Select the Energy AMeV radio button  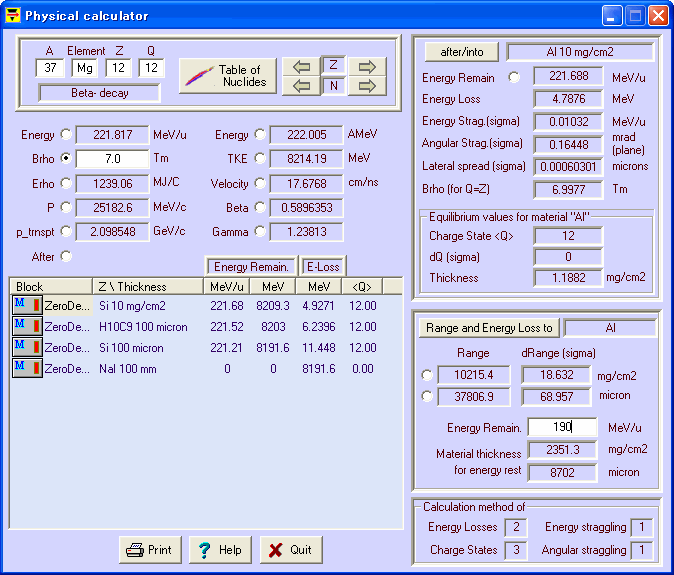[x=260, y=134]
